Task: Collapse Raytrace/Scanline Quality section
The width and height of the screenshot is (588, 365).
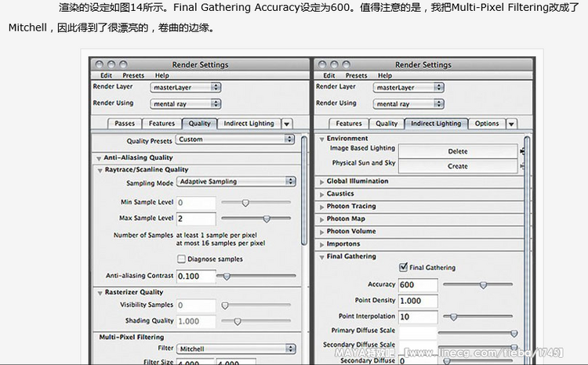Action: coord(100,170)
